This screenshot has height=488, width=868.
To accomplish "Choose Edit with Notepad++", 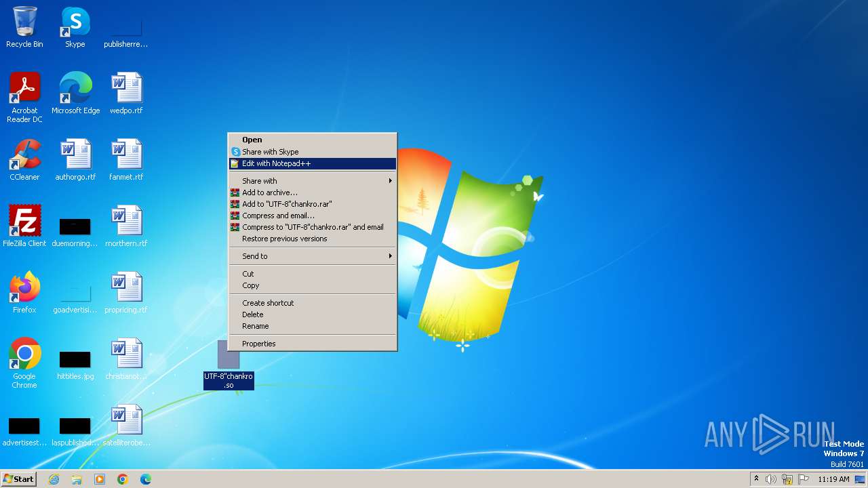I will coord(313,163).
